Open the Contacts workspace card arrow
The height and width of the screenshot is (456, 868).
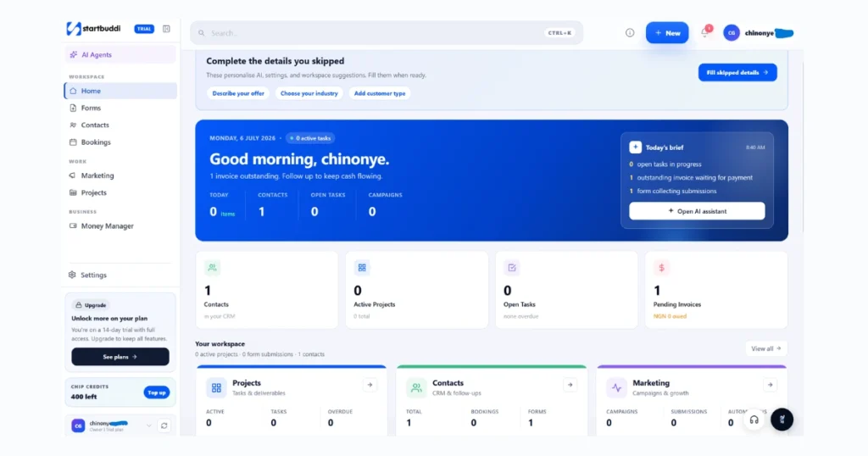(570, 385)
